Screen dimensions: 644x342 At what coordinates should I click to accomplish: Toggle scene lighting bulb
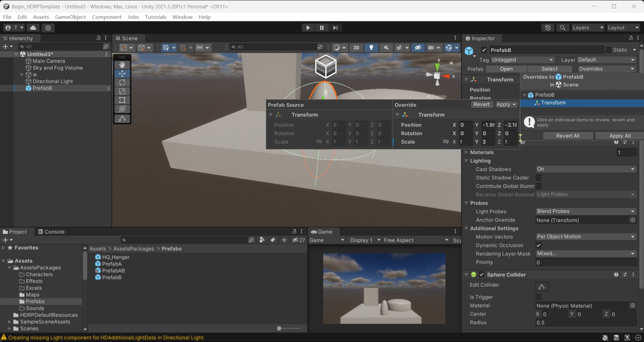371,48
